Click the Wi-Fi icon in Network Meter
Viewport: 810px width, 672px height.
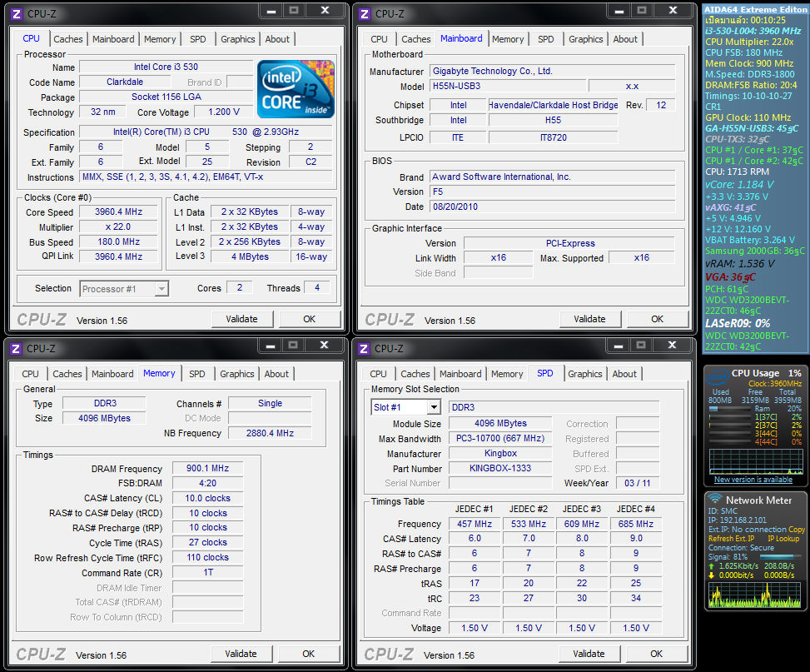tap(714, 500)
